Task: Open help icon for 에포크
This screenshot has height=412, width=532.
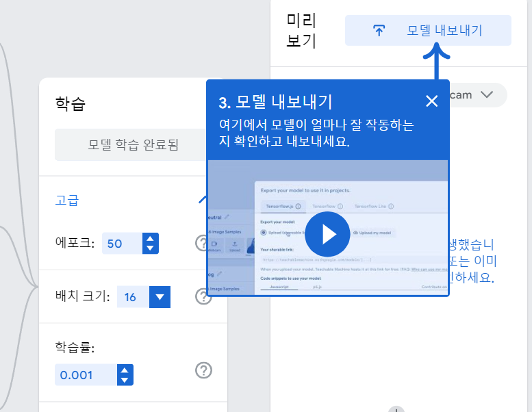Action: click(x=202, y=243)
